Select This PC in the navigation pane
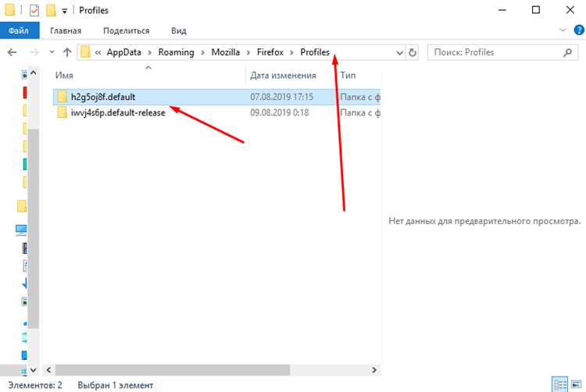586x392 pixels. click(21, 230)
